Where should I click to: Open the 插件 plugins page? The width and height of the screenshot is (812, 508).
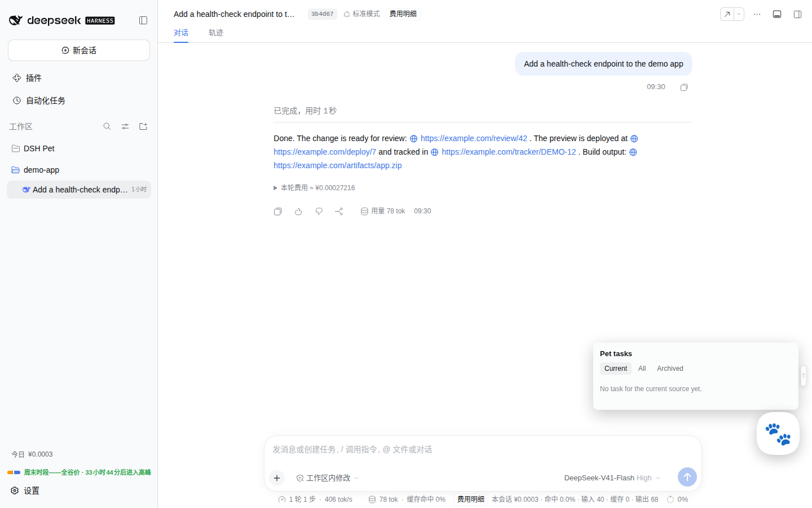coord(79,78)
